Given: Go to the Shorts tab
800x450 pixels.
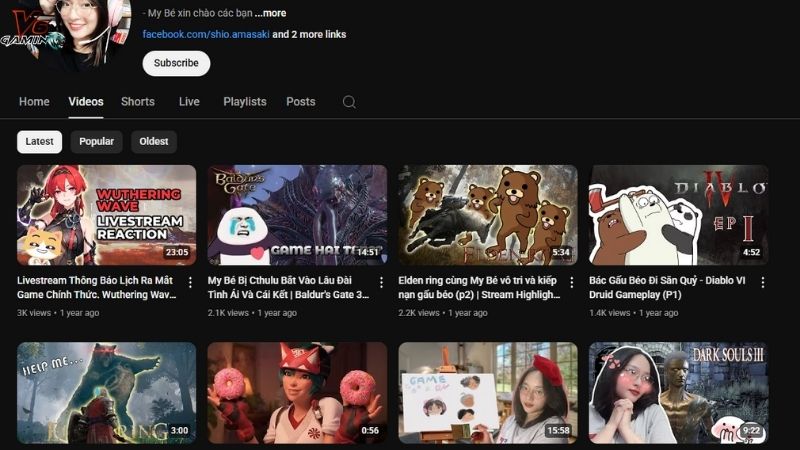Looking at the screenshot, I should [138, 102].
